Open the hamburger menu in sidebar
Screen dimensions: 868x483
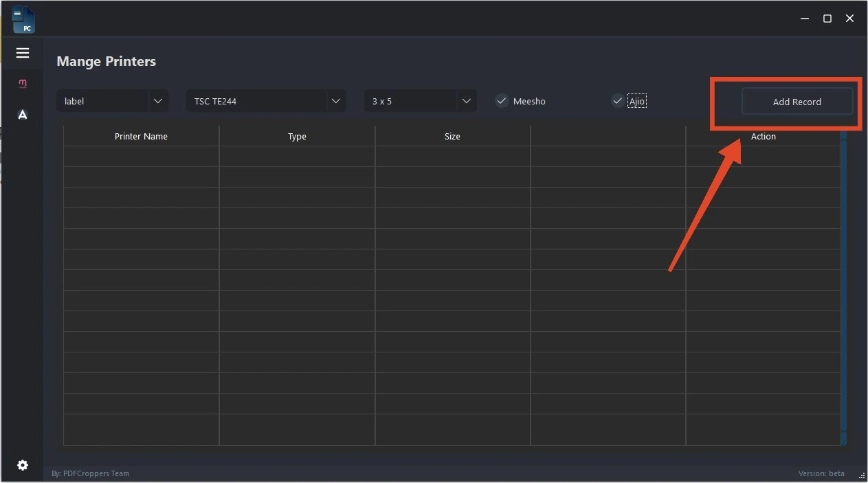(x=23, y=53)
